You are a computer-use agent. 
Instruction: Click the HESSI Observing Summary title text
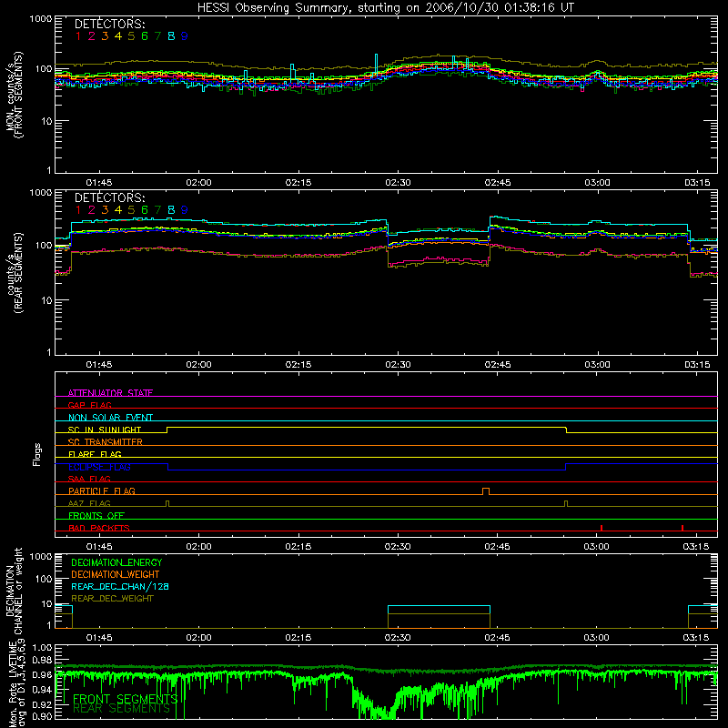pos(385,7)
